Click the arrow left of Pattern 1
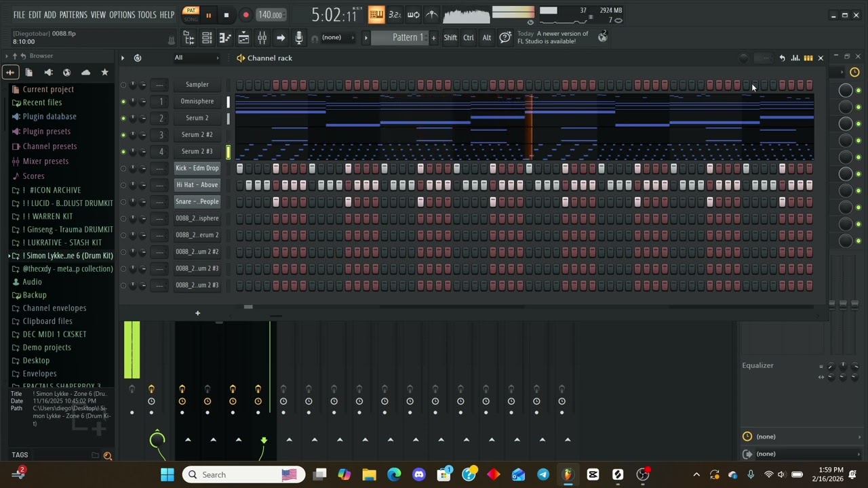The width and height of the screenshot is (868, 488). (366, 38)
